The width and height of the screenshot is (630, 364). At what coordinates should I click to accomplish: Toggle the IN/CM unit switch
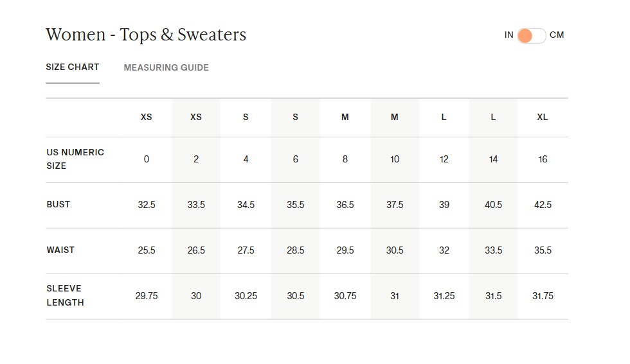click(531, 35)
